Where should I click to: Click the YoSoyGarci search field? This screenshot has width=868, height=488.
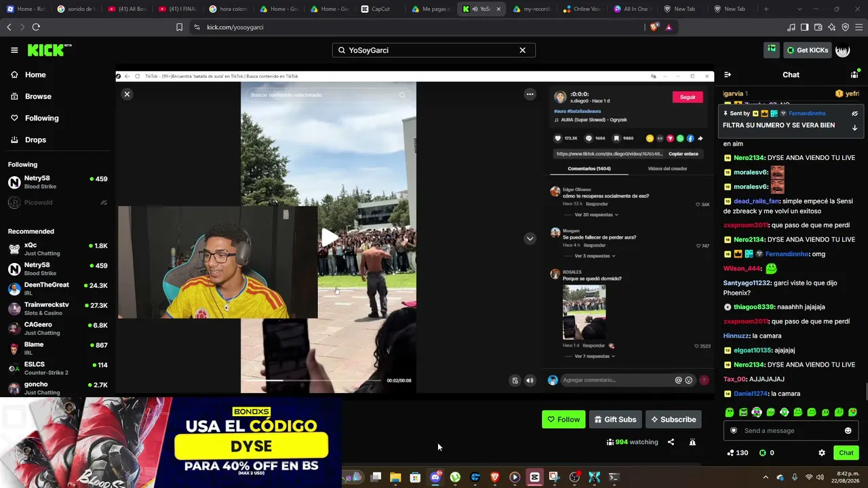pos(434,50)
